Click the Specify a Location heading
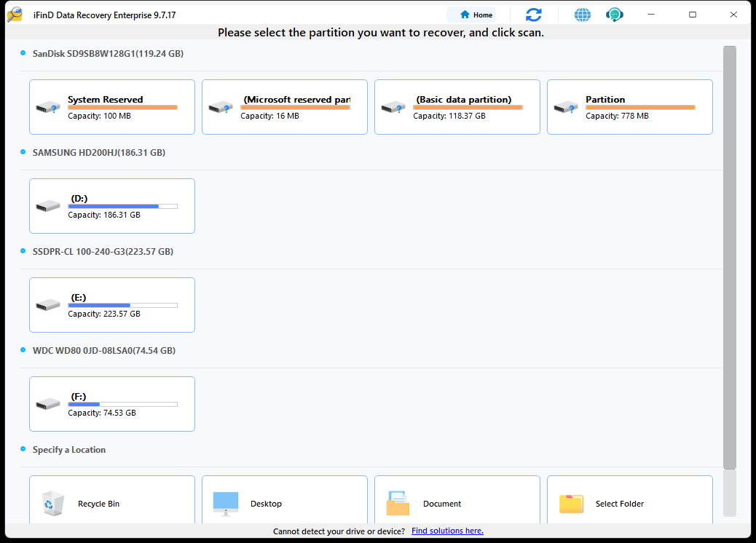 pos(69,450)
